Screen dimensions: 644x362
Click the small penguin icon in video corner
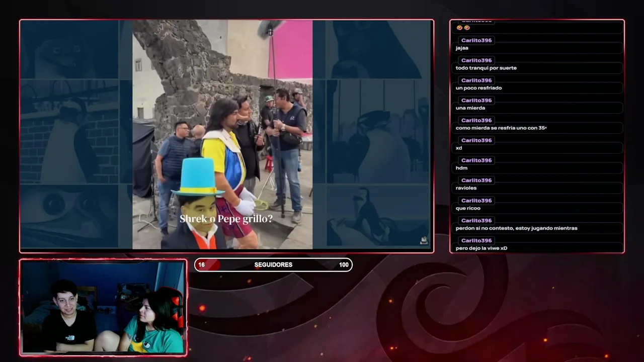[x=424, y=240]
